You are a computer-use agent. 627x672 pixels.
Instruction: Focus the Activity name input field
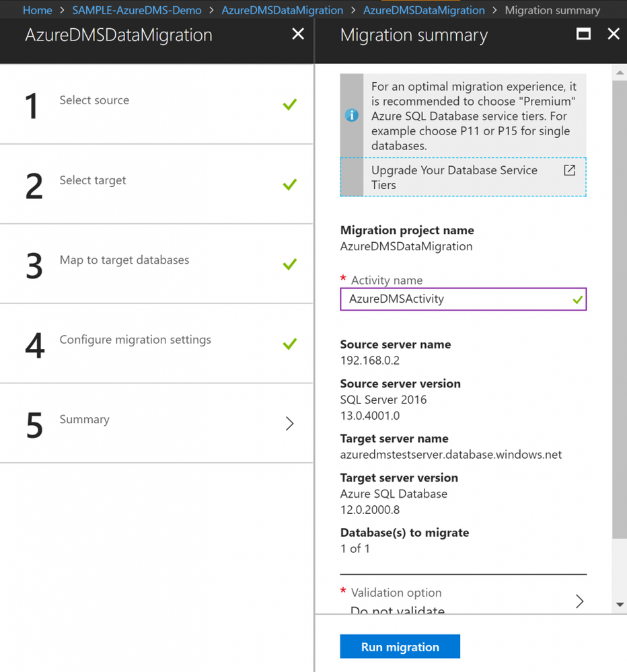pos(463,299)
